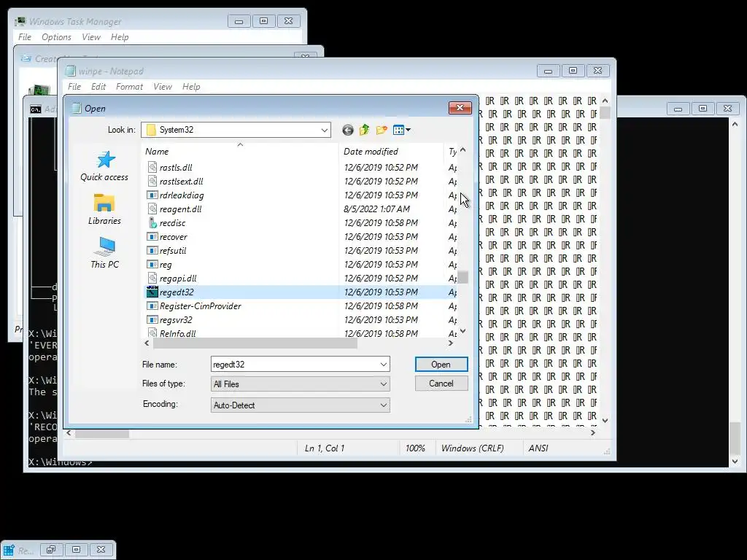
Task: Sort files by Date modified header
Action: click(392, 152)
